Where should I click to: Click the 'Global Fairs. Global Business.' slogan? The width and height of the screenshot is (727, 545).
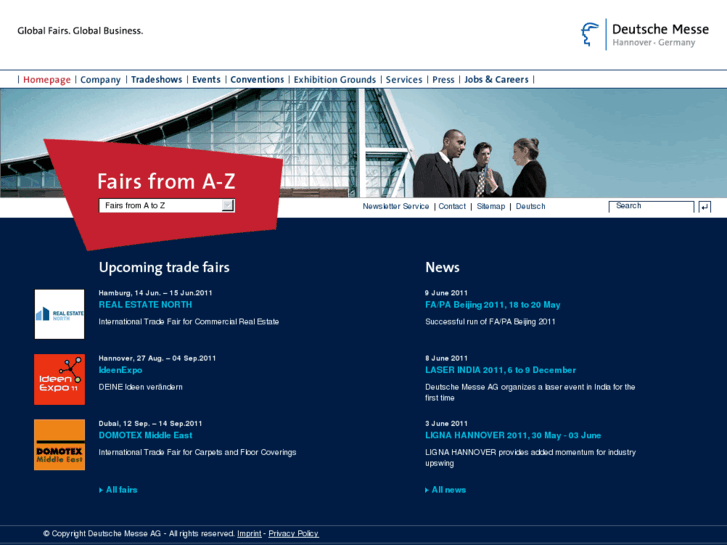click(x=80, y=31)
